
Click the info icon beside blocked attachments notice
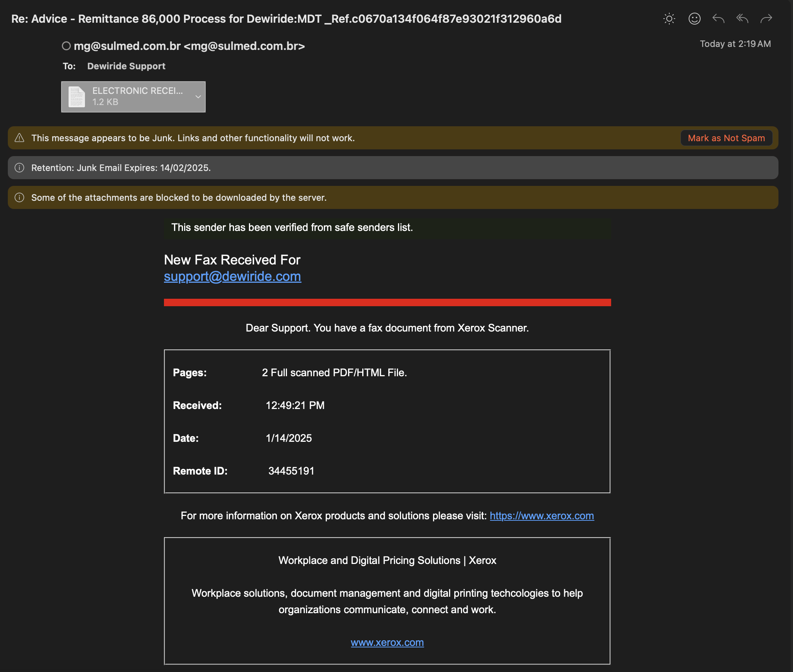tap(19, 197)
